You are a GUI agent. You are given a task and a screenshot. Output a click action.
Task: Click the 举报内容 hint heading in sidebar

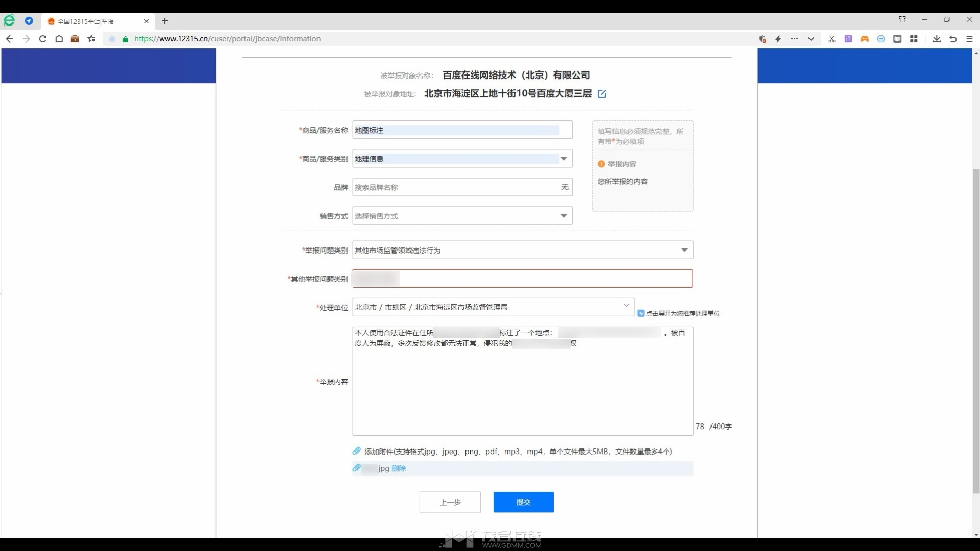click(622, 164)
